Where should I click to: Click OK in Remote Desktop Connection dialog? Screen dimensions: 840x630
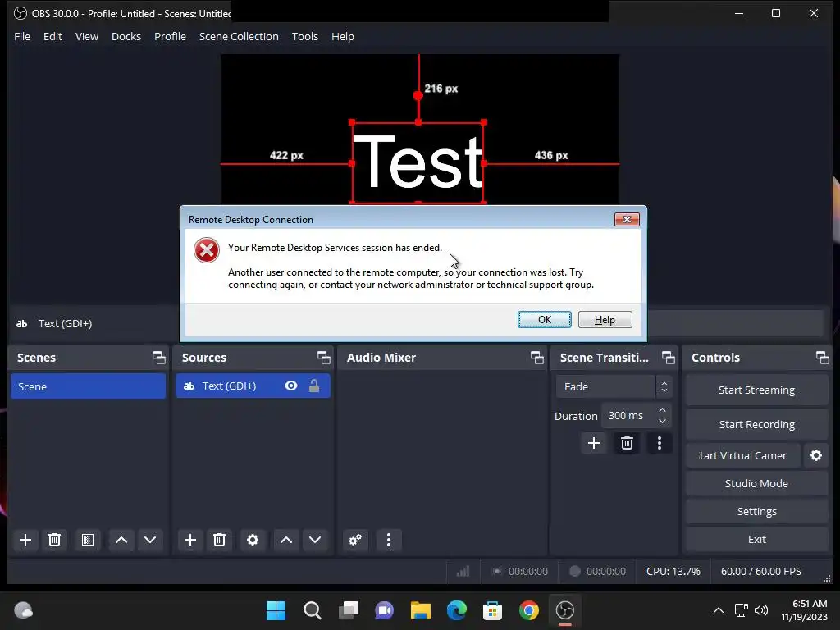tap(545, 320)
